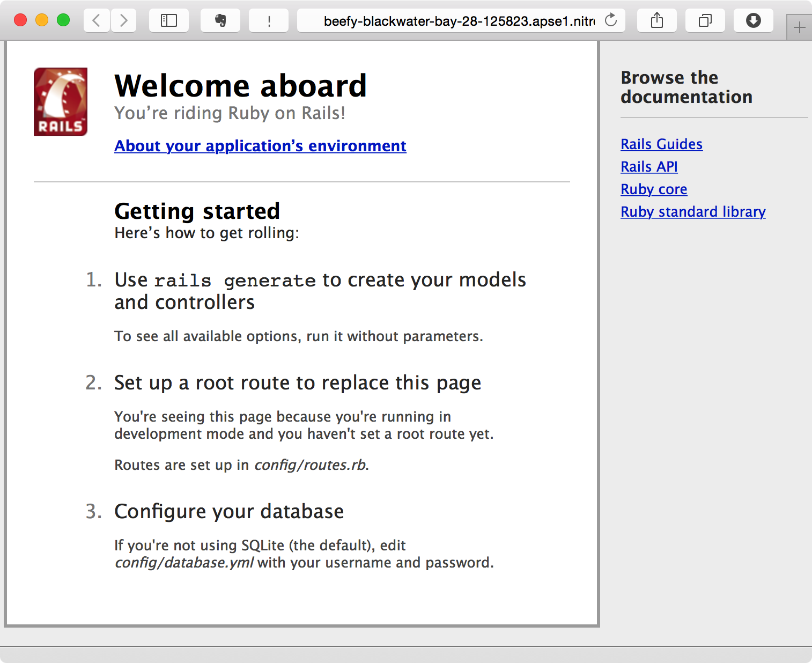Follow the Rails Guides link
This screenshot has height=663, width=812.
(661, 144)
